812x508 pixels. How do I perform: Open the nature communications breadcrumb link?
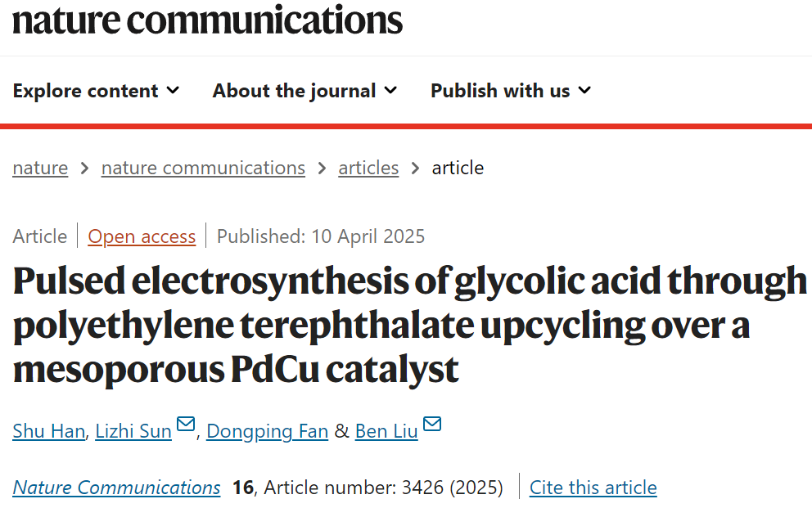(x=203, y=168)
